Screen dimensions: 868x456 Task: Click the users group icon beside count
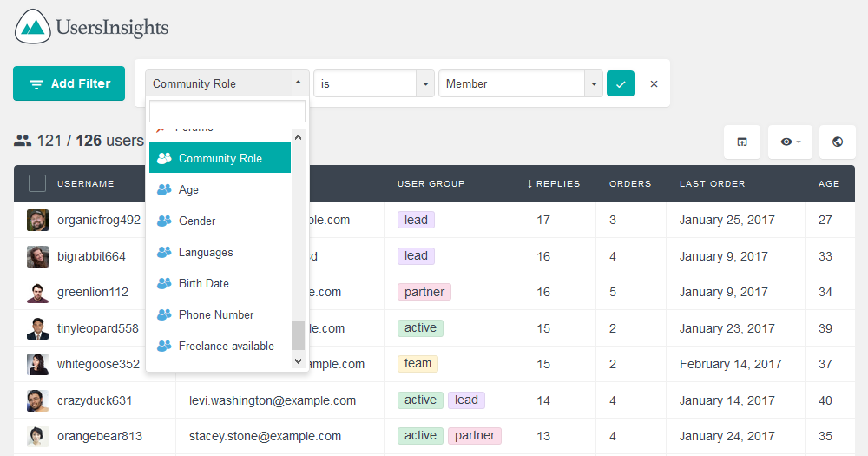click(x=23, y=141)
